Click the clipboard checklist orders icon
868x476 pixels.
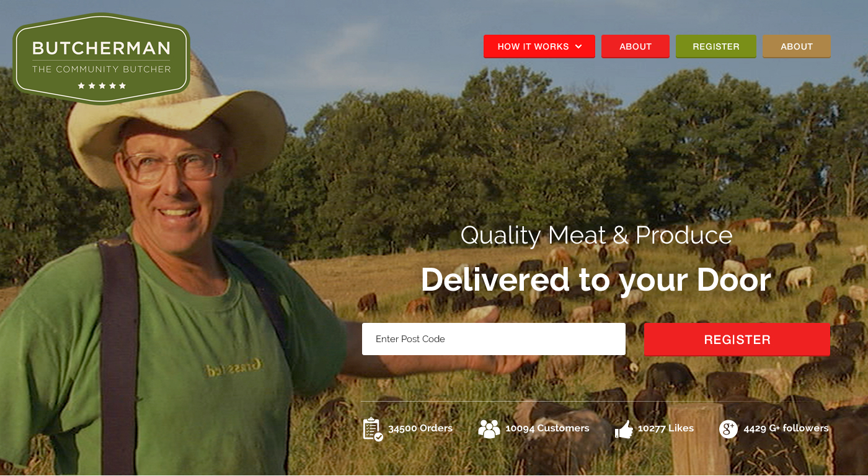(x=373, y=429)
